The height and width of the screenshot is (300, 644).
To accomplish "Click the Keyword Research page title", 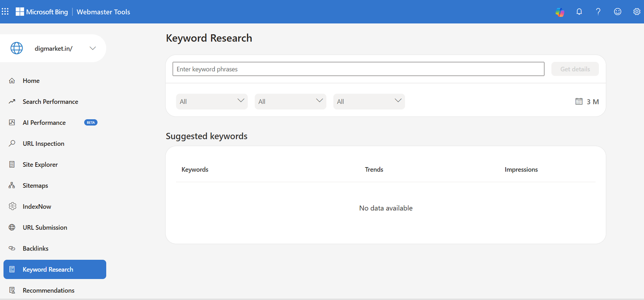I will [209, 38].
